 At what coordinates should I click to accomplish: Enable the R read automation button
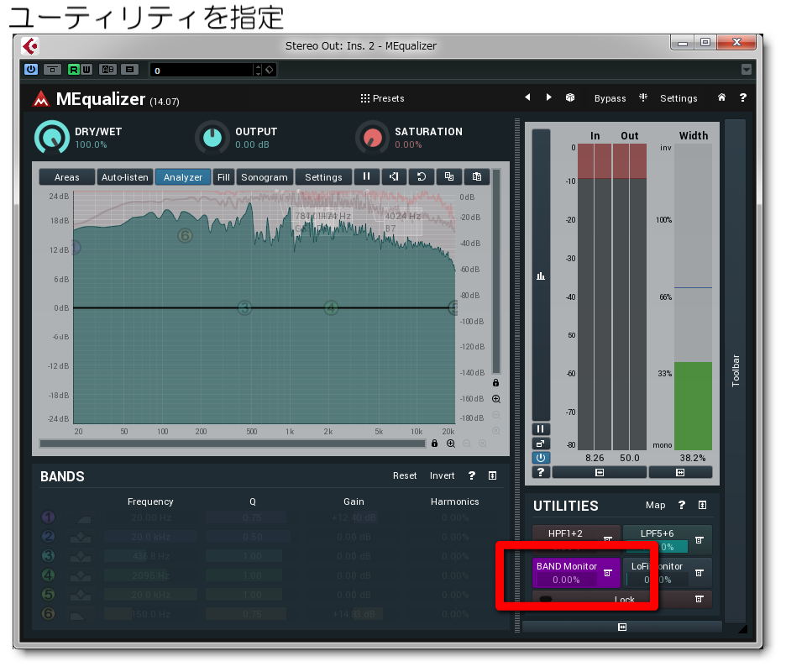(x=73, y=69)
